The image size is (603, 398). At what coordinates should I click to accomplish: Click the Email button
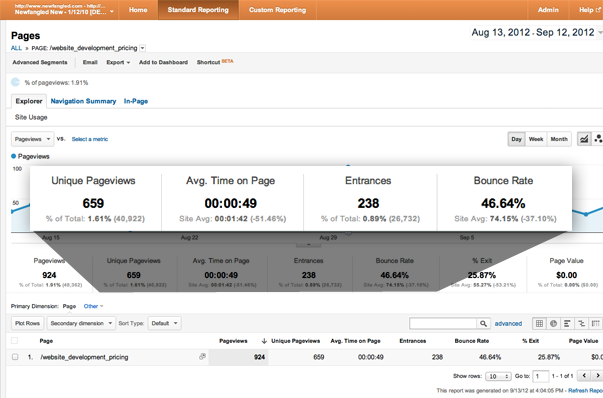(x=90, y=62)
